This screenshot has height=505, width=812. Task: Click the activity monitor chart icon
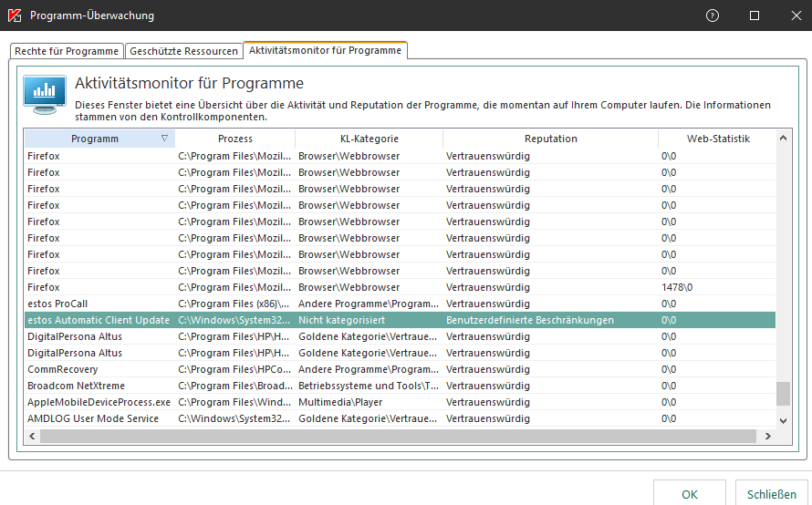[45, 95]
